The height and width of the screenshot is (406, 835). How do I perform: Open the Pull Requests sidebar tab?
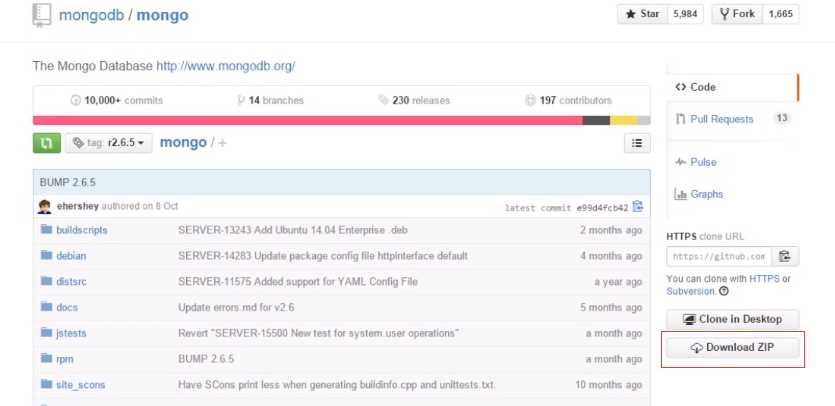tap(722, 119)
